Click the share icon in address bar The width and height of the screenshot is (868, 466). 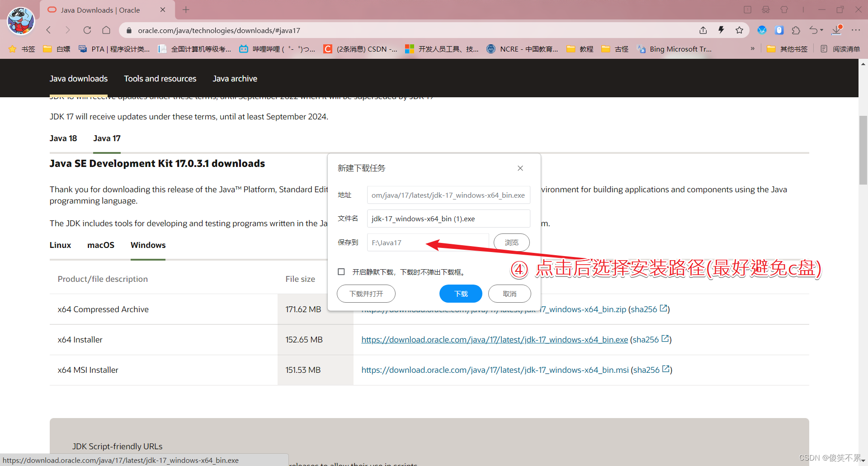coord(703,30)
